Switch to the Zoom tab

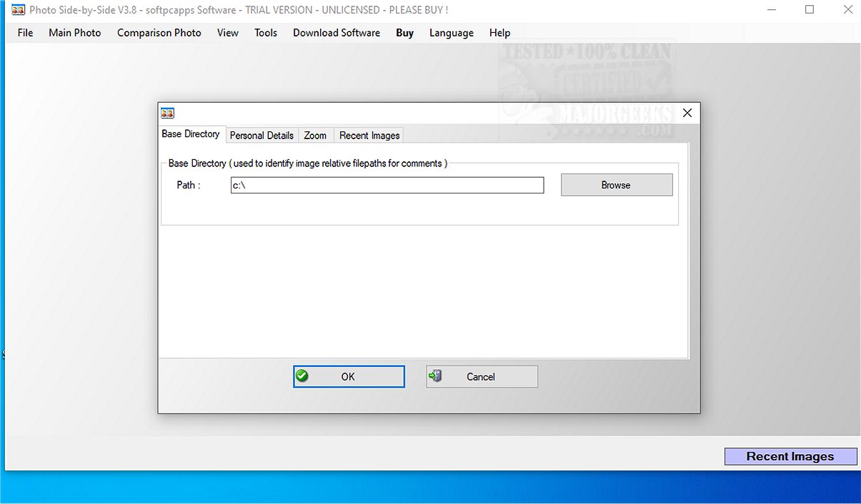click(x=315, y=136)
